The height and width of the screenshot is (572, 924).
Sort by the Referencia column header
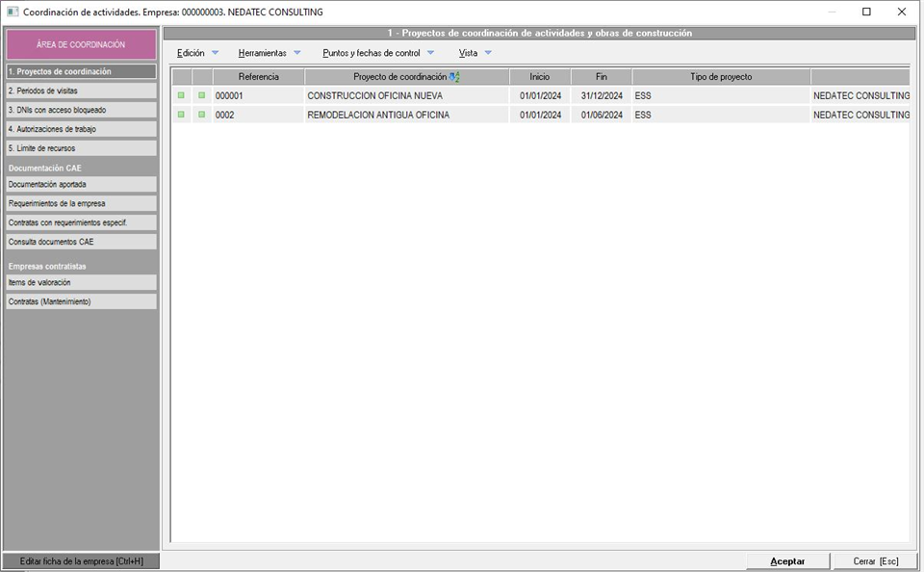point(258,77)
